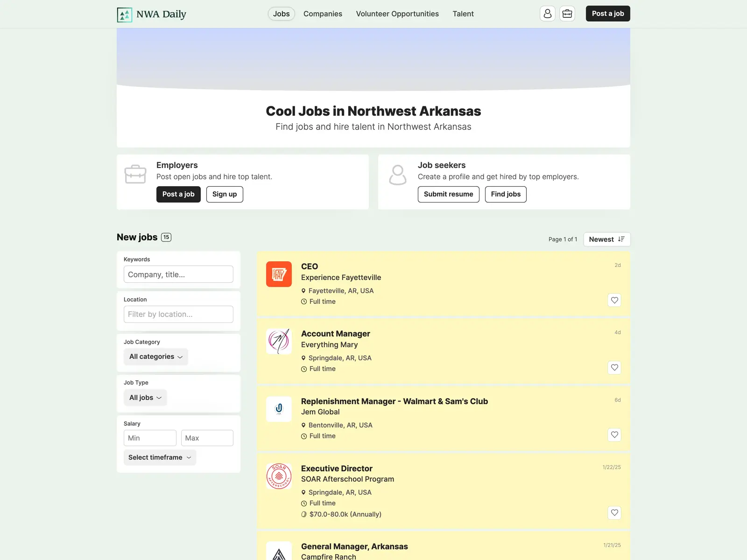The width and height of the screenshot is (747, 560).
Task: Change the Newest sort order
Action: tap(606, 239)
